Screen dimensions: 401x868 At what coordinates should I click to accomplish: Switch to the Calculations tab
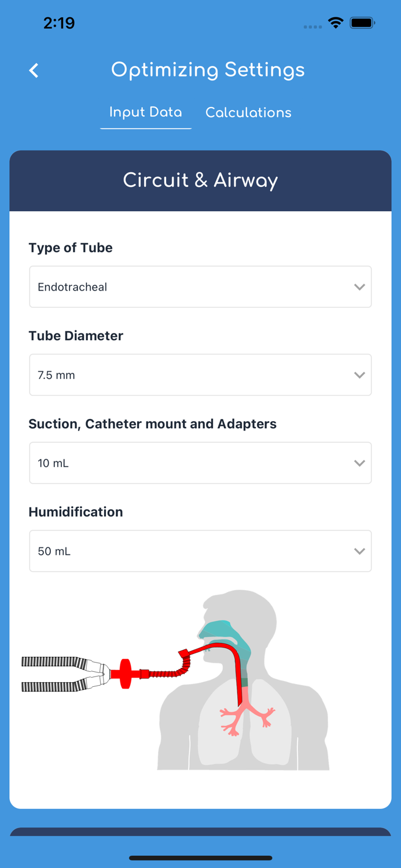[x=248, y=113]
